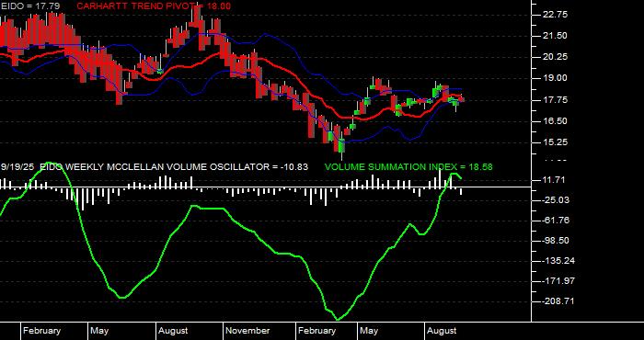Click the second May marker on time axis
The width and height of the screenshot is (644, 340).
pos(369,331)
